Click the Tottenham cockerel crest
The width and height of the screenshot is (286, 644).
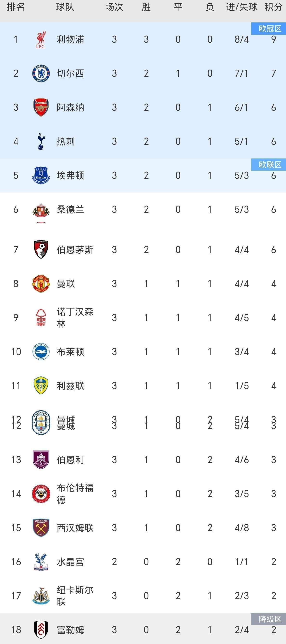click(41, 142)
